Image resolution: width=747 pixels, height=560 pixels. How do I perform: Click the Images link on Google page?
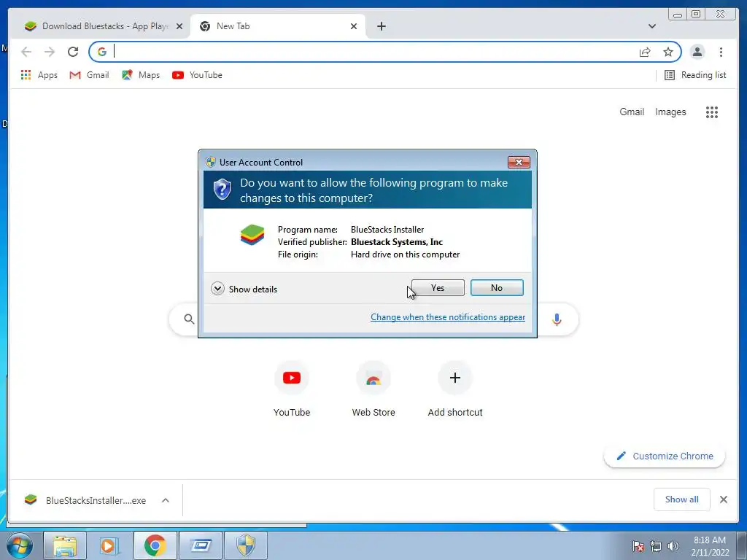(x=670, y=112)
